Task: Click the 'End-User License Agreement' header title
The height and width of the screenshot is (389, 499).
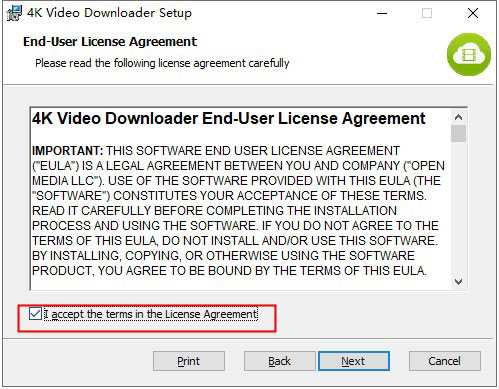Action: click(x=110, y=42)
